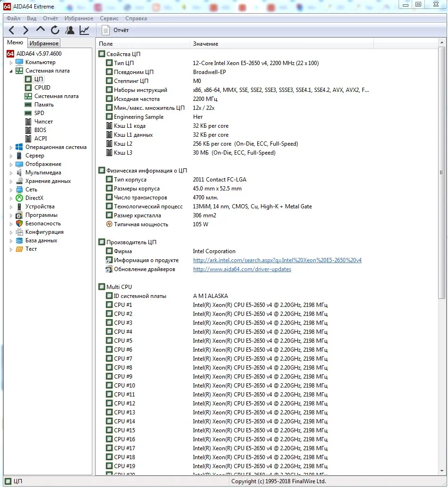Click the Back navigation arrow in toolbar
This screenshot has width=448, height=487.
click(12, 30)
